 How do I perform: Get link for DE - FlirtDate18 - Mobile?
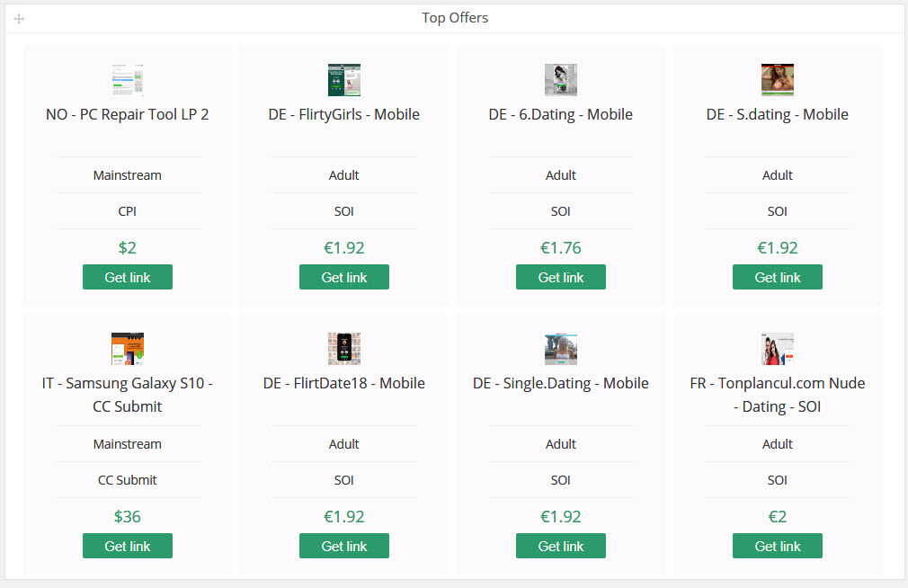pos(344,546)
